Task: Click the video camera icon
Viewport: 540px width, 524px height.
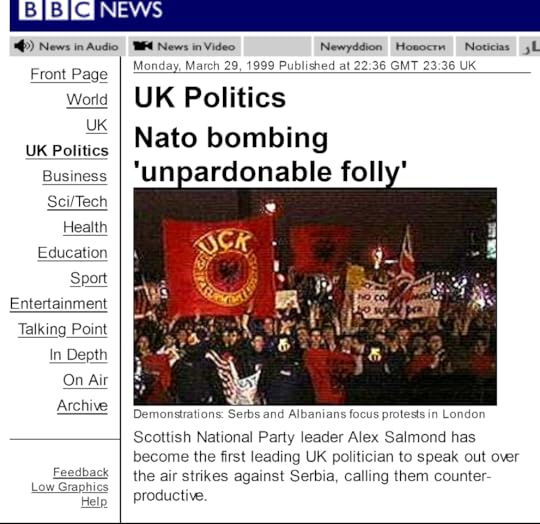Action: 143,46
